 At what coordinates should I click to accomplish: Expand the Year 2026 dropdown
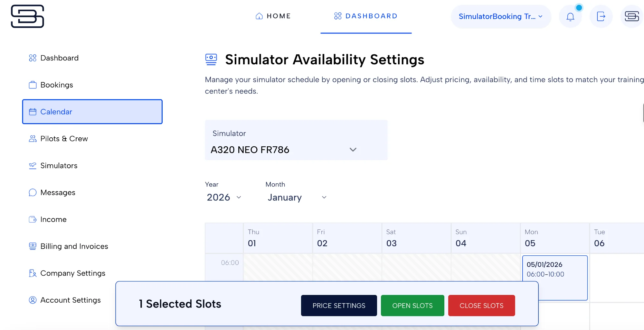pyautogui.click(x=223, y=197)
